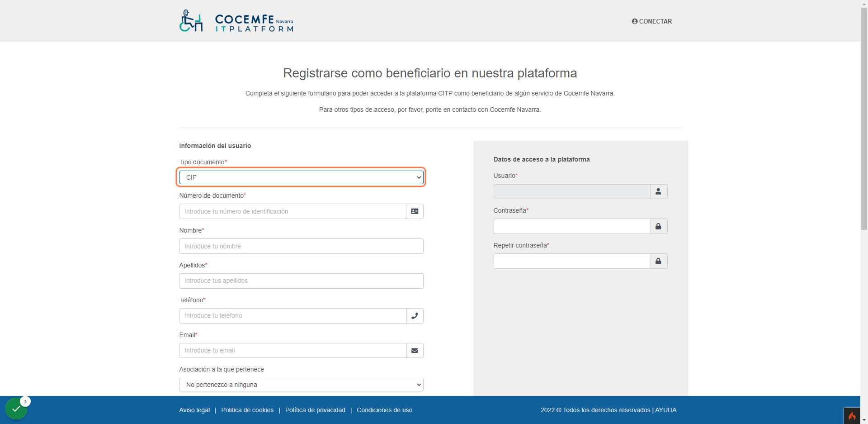Click CONECTAR in the header

pyautogui.click(x=652, y=21)
